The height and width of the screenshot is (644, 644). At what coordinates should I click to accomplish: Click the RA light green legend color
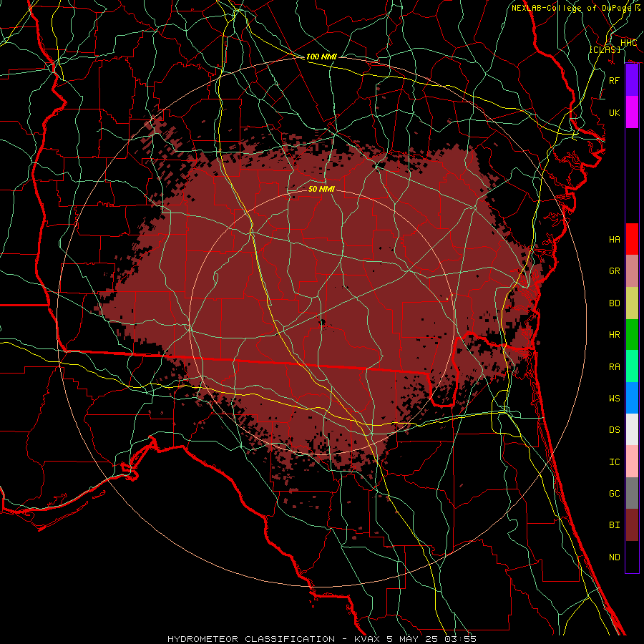pyautogui.click(x=632, y=366)
